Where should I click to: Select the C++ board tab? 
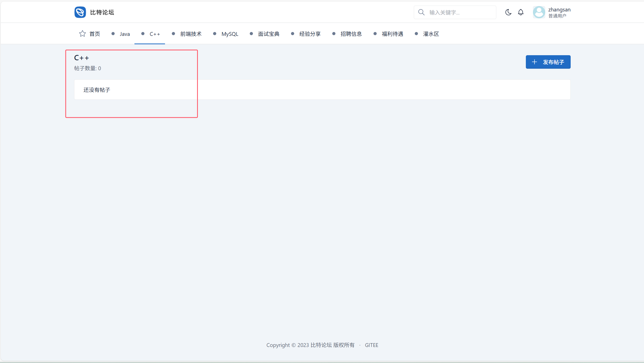(155, 34)
